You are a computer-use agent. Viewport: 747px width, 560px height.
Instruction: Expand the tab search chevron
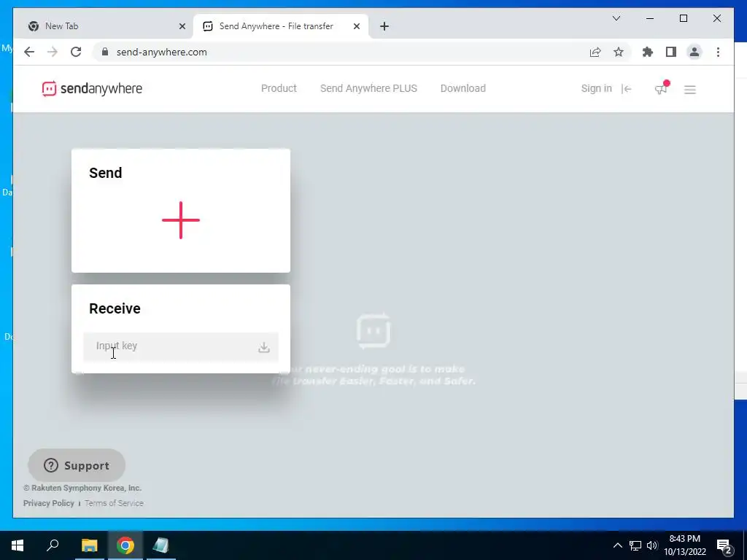coord(616,18)
